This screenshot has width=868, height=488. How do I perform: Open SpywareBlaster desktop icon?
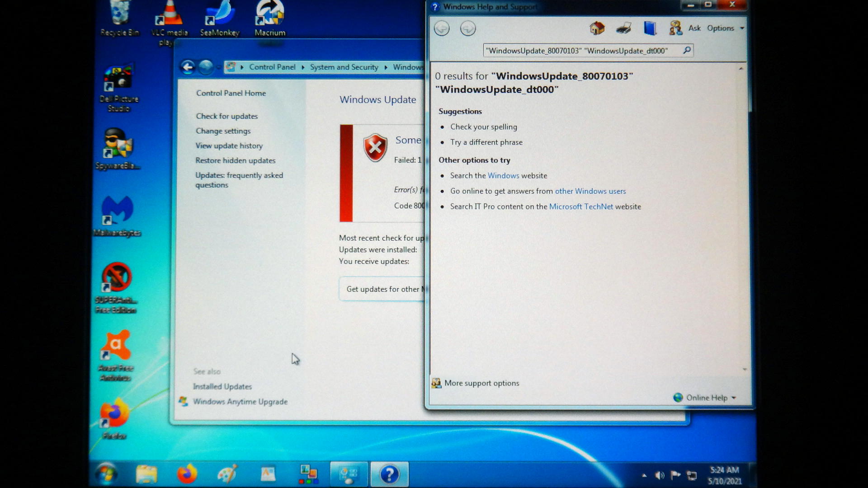118,149
